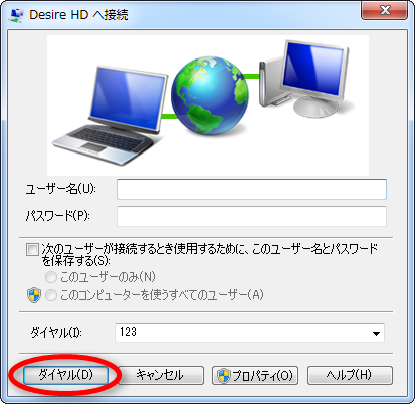The image size is (415, 404).
Task: Open プロパティ(O) properties button
Action: click(x=255, y=376)
